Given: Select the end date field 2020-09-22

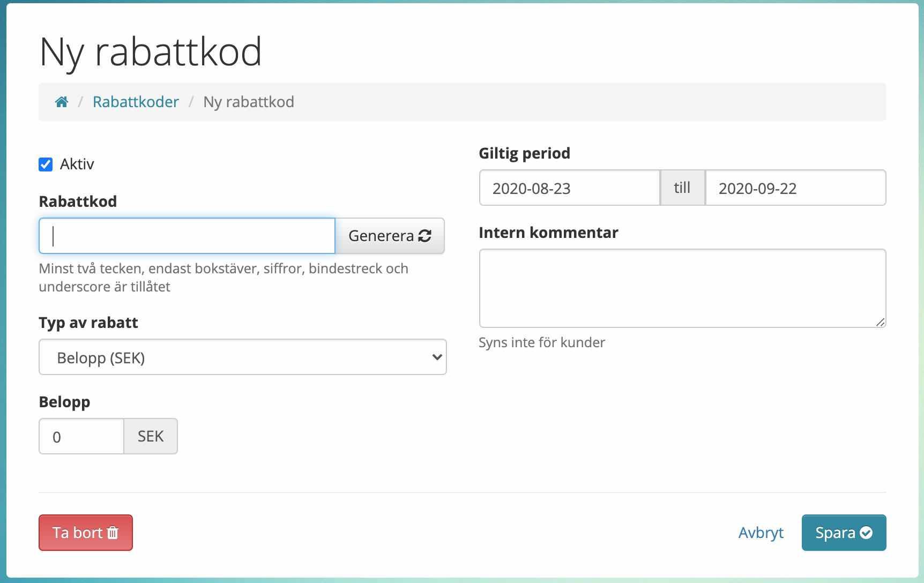Looking at the screenshot, I should (795, 188).
